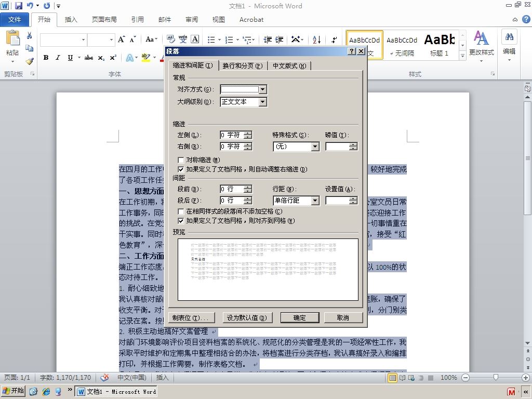This screenshot has width=532, height=399.
Task: Open the Acrobat ribbon tab
Action: click(251, 20)
